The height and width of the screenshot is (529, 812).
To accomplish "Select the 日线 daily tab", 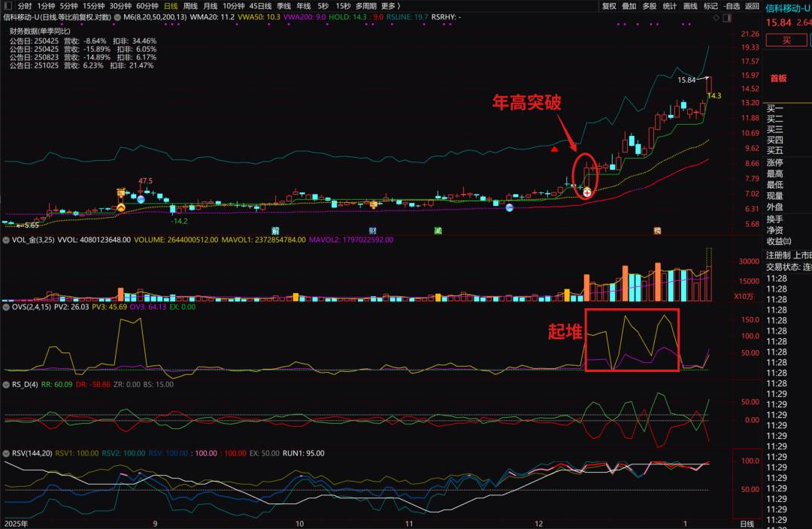I will (x=171, y=6).
